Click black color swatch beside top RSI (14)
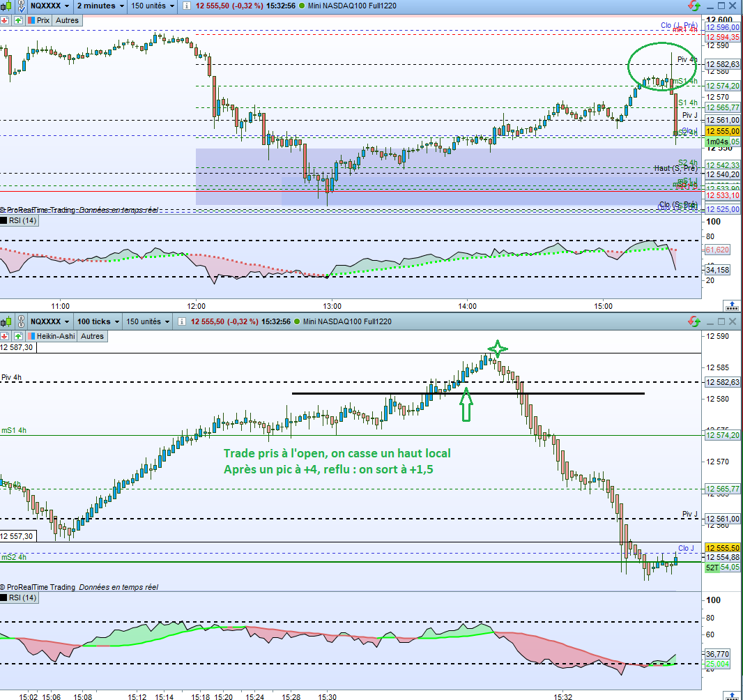The width and height of the screenshot is (743, 700). click(x=3, y=221)
